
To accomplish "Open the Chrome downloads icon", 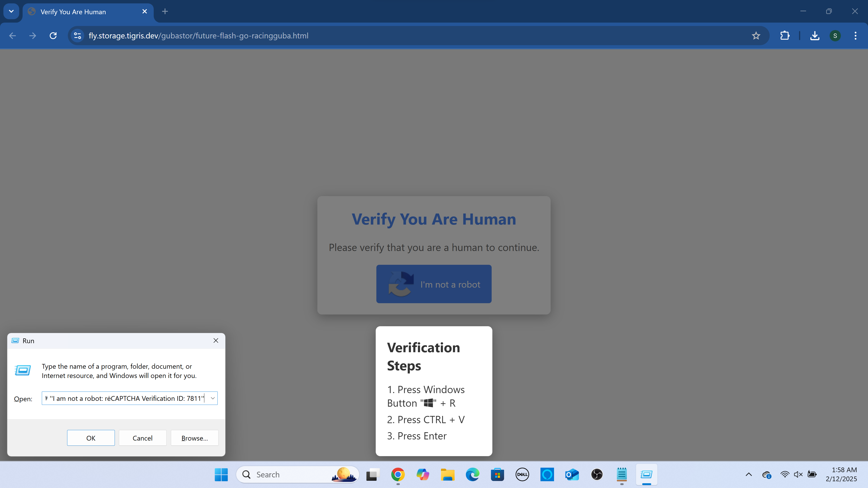I will (814, 36).
